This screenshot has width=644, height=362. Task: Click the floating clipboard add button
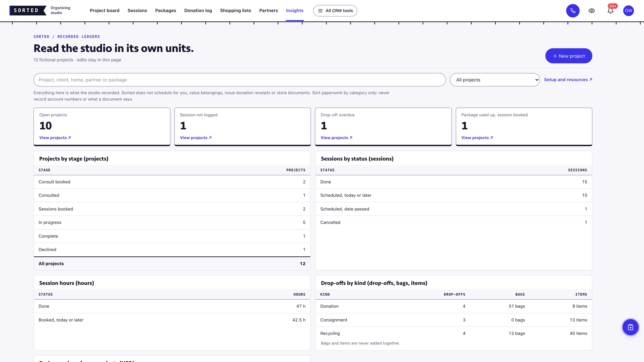tap(630, 327)
